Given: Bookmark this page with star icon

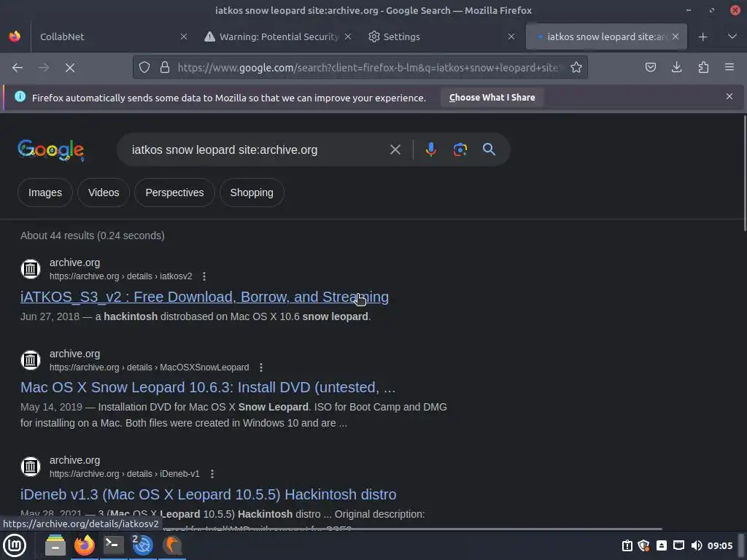Looking at the screenshot, I should point(576,67).
